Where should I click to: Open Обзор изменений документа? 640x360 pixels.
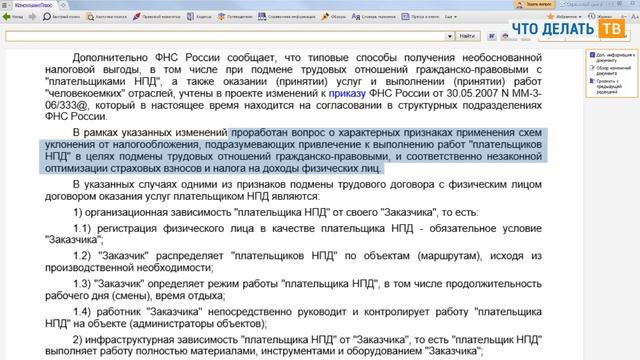pos(612,70)
